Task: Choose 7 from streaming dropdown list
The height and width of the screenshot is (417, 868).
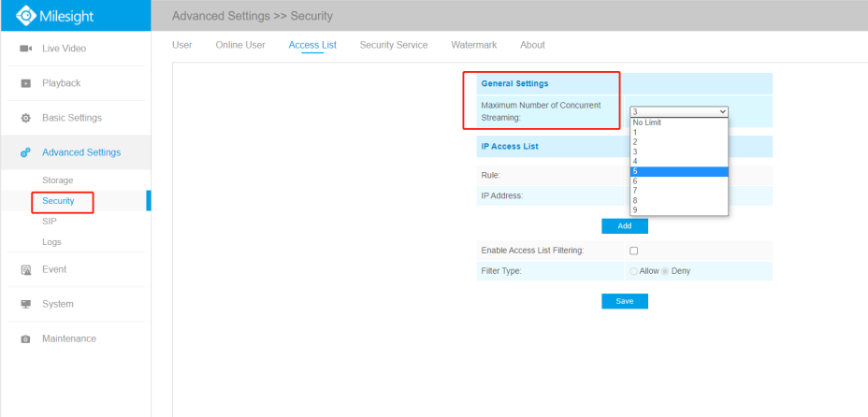Action: point(679,191)
